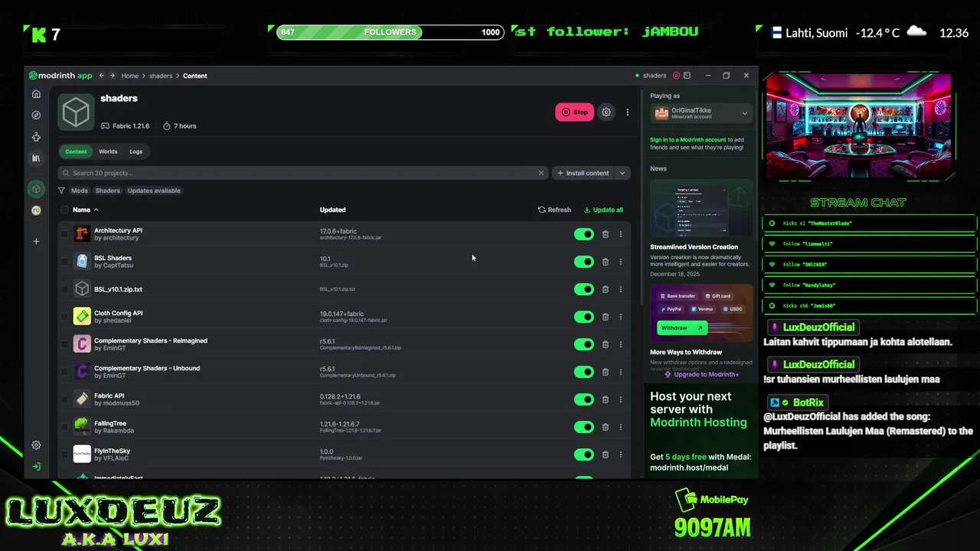Screen dimensions: 980x551
Task: Filter by Updates available
Action: coord(154,191)
